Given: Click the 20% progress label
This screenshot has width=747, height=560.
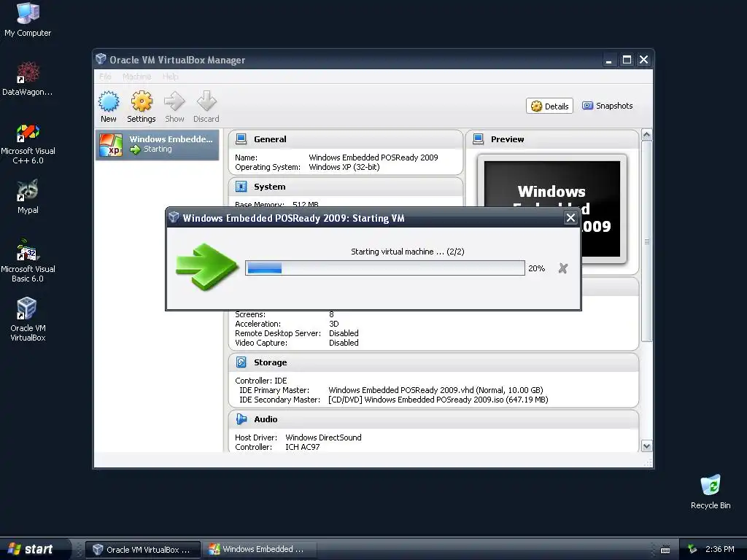Looking at the screenshot, I should click(x=536, y=268).
